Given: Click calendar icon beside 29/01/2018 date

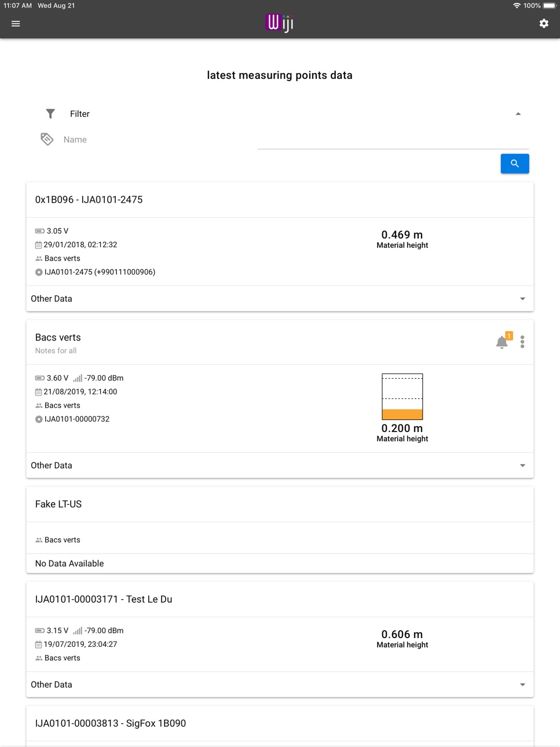Looking at the screenshot, I should 38,245.
